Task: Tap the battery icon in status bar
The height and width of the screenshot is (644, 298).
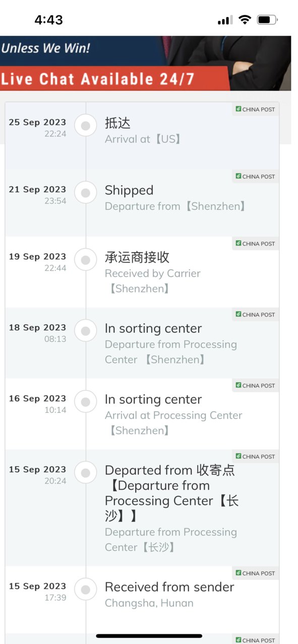Action: pos(267,20)
